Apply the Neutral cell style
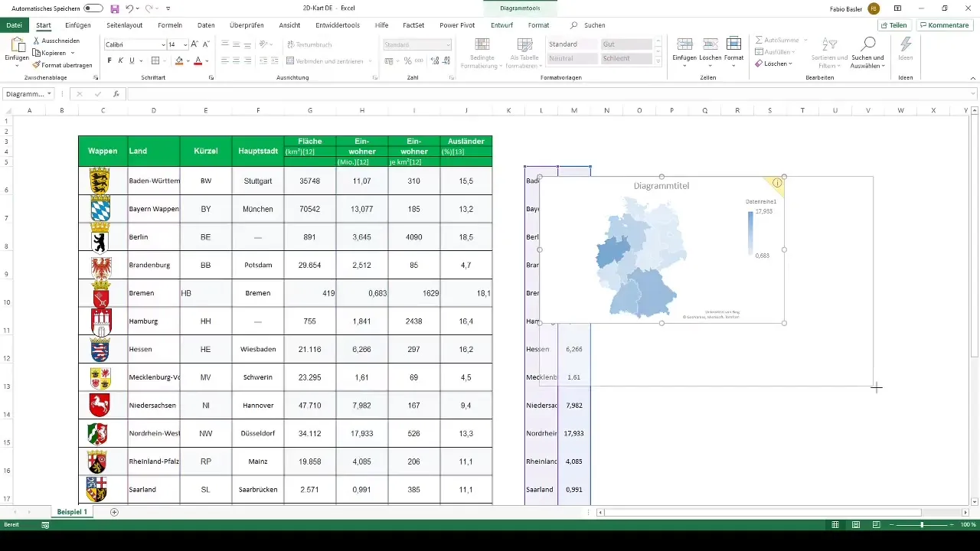The image size is (980, 551). (573, 58)
